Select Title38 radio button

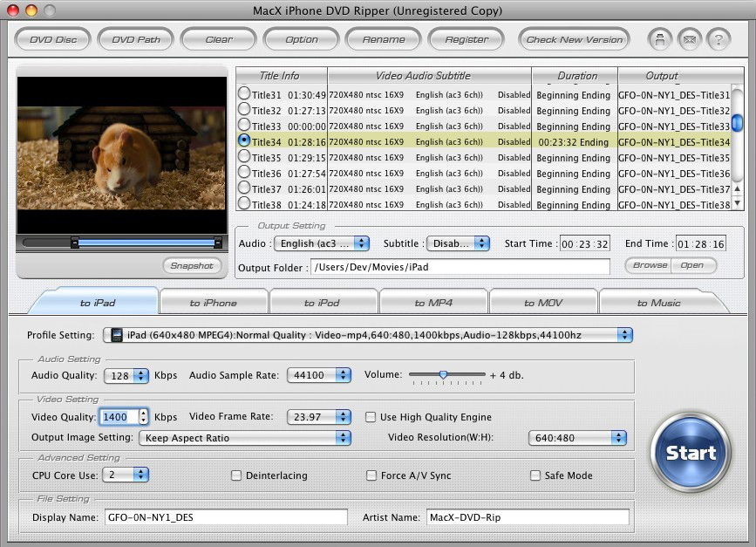pos(244,203)
